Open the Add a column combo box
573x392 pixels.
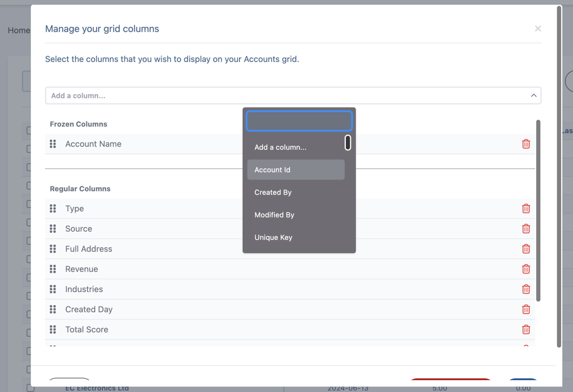pos(293,96)
